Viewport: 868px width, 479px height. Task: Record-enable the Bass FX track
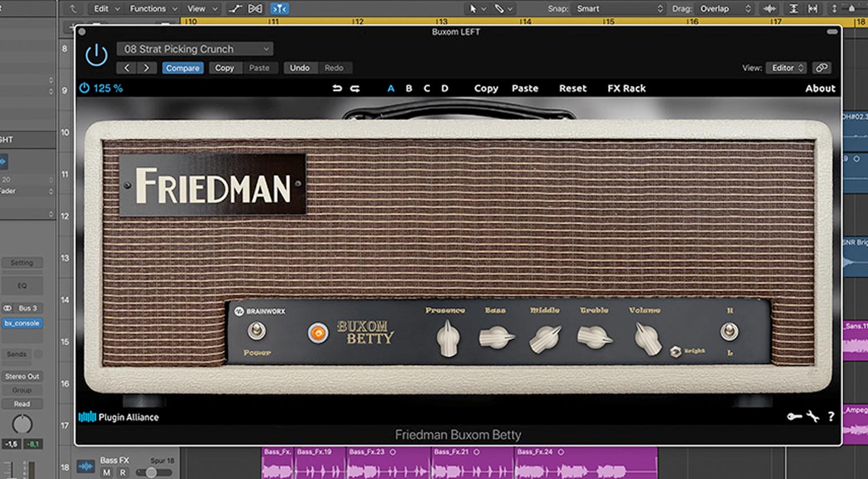(122, 473)
